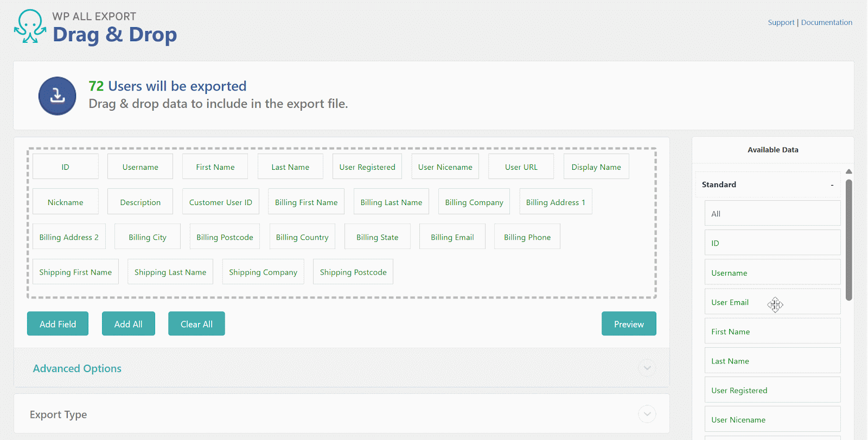Click the Shipping Last Name field
The height and width of the screenshot is (440, 868).
[x=170, y=271]
